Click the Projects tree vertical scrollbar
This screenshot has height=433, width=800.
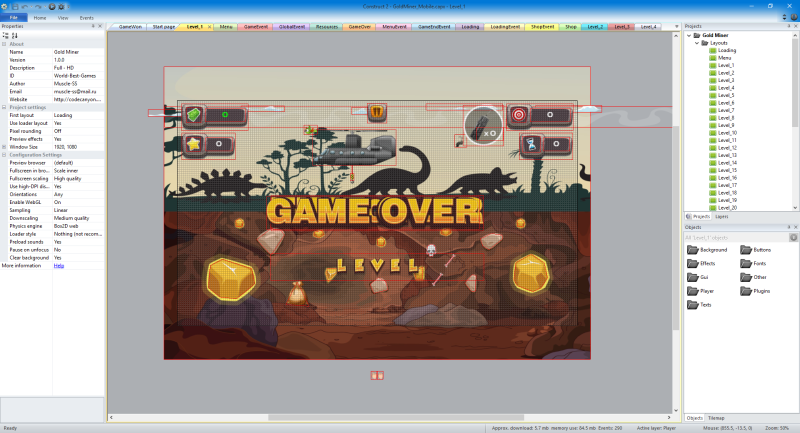[x=795, y=82]
